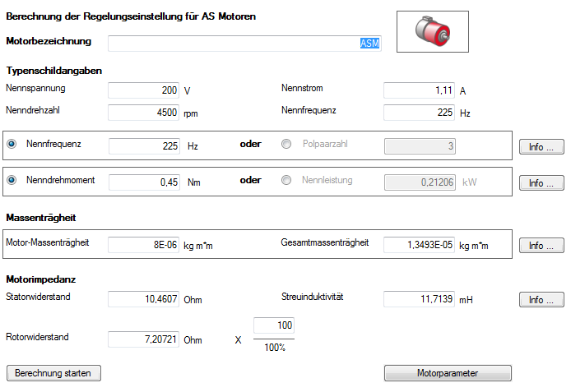Click the Nenndrehzahl rpm field
571x392 pixels.
pyautogui.click(x=144, y=112)
